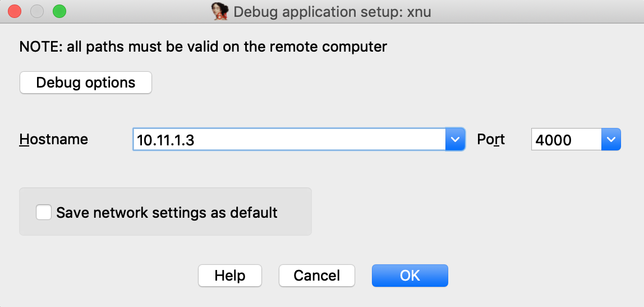Click the title text "Debug application setup: xnu"

[x=332, y=12]
